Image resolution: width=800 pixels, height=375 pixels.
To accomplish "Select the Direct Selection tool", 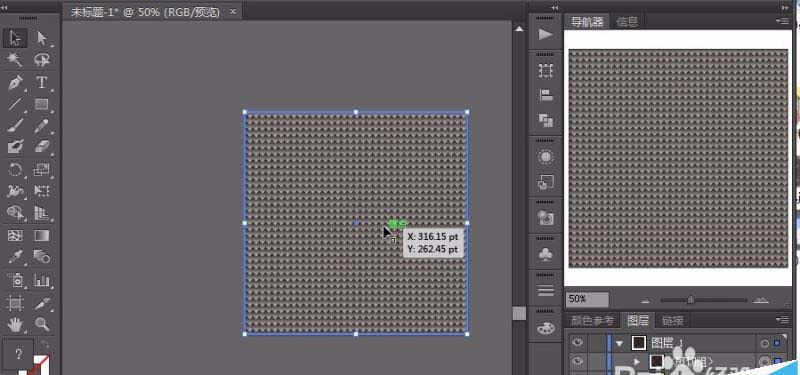I will pyautogui.click(x=42, y=38).
